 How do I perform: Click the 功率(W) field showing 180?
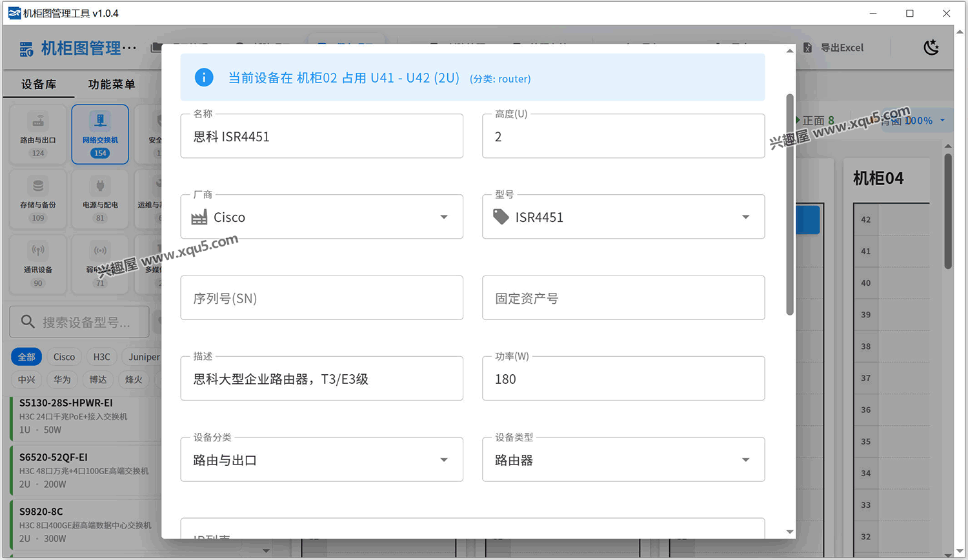point(623,379)
